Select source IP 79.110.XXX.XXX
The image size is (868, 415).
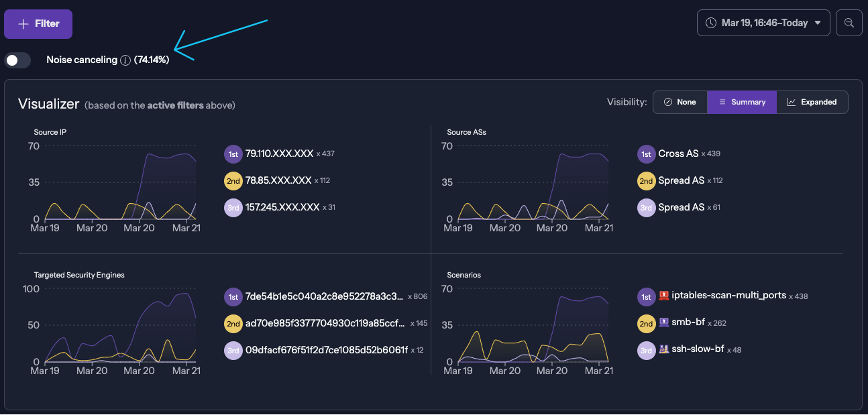point(279,154)
